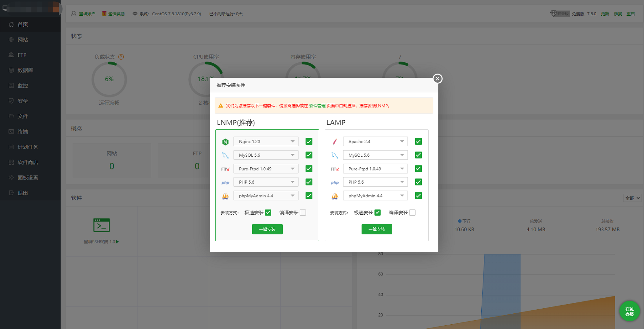This screenshot has height=329, width=644.
Task: Click the 网站 count card
Action: (x=112, y=160)
